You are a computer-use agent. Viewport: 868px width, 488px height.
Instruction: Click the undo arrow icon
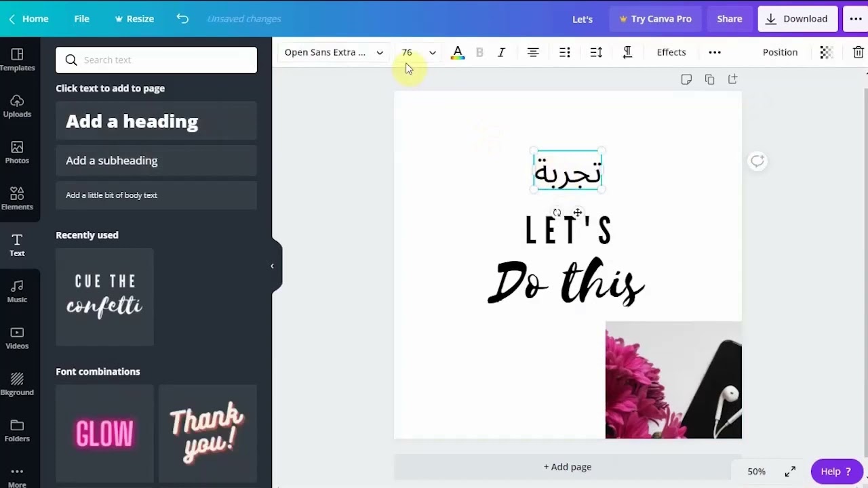point(182,18)
